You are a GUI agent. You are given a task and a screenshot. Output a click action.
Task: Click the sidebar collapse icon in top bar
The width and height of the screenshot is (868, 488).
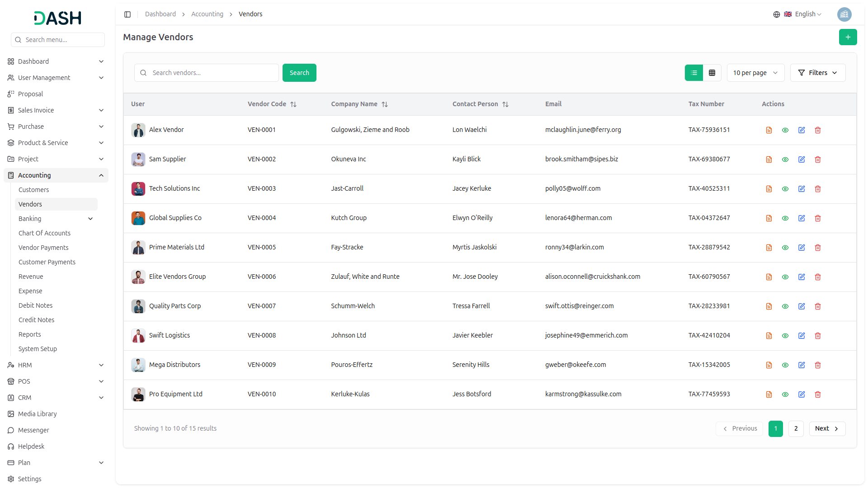127,14
